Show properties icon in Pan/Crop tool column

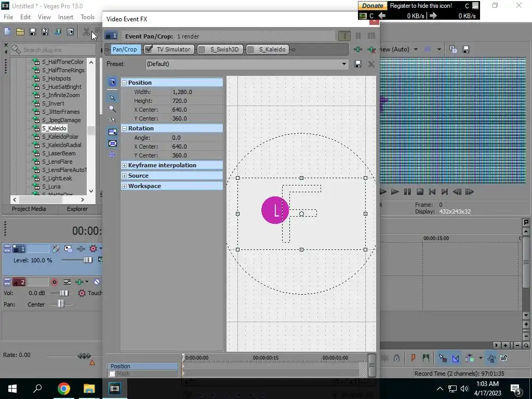click(x=112, y=82)
